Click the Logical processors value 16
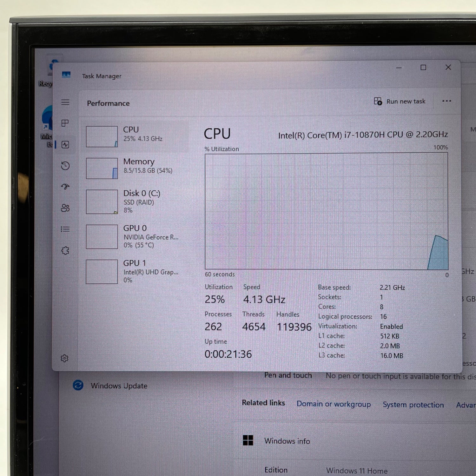 383,317
